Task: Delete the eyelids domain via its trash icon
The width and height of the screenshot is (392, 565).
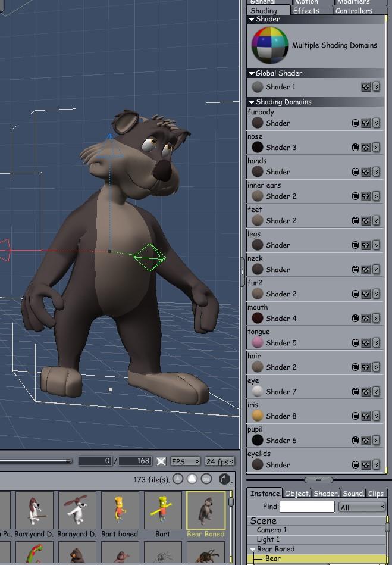Action: (355, 465)
